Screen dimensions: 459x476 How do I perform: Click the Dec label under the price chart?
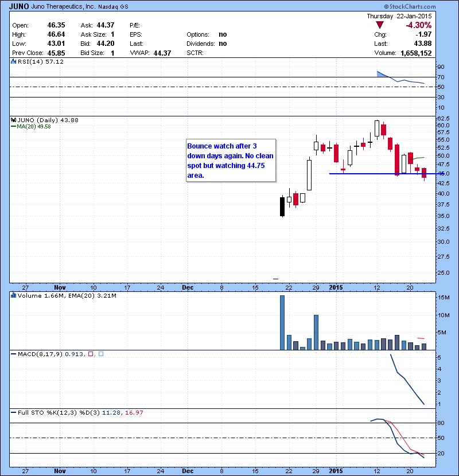(x=188, y=287)
